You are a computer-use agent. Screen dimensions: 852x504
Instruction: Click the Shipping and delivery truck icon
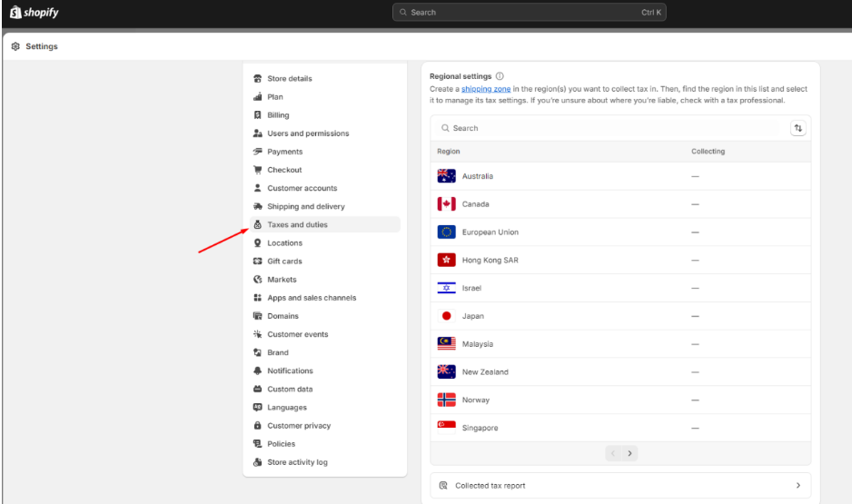(258, 206)
